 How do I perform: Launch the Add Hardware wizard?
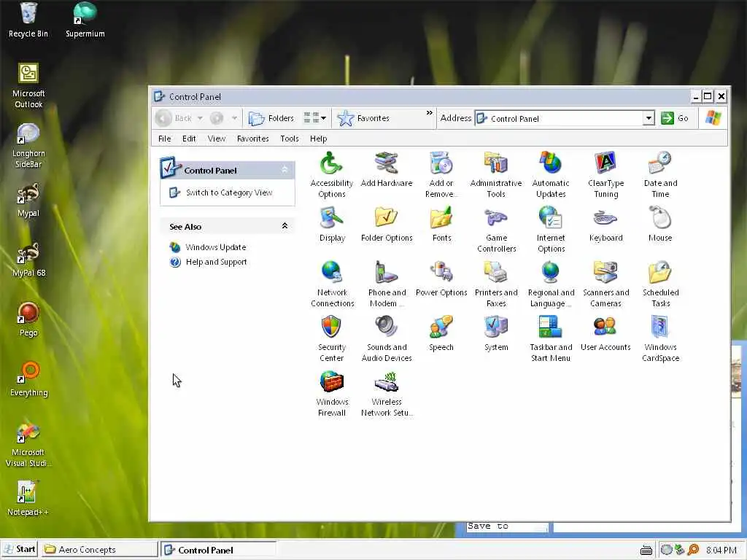pyautogui.click(x=387, y=169)
